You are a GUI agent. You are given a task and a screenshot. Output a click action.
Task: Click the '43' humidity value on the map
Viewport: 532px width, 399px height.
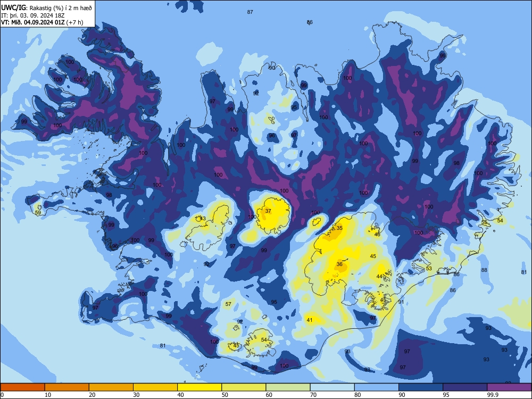coord(203,219)
